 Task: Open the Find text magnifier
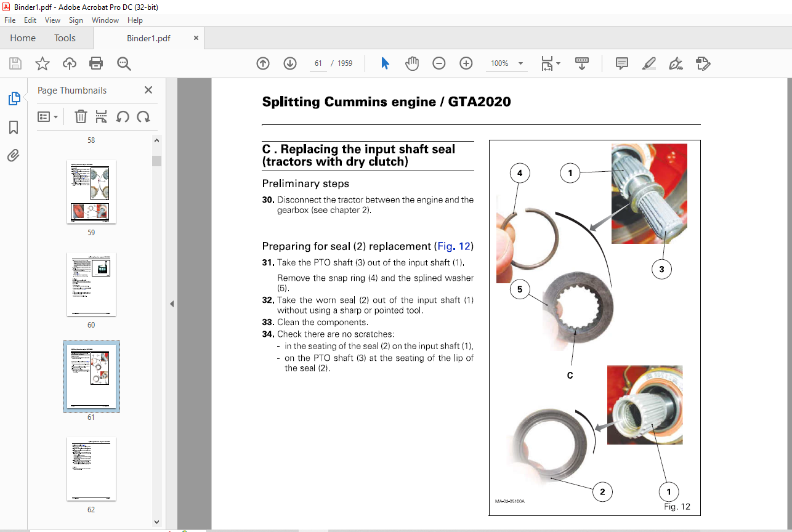[124, 63]
